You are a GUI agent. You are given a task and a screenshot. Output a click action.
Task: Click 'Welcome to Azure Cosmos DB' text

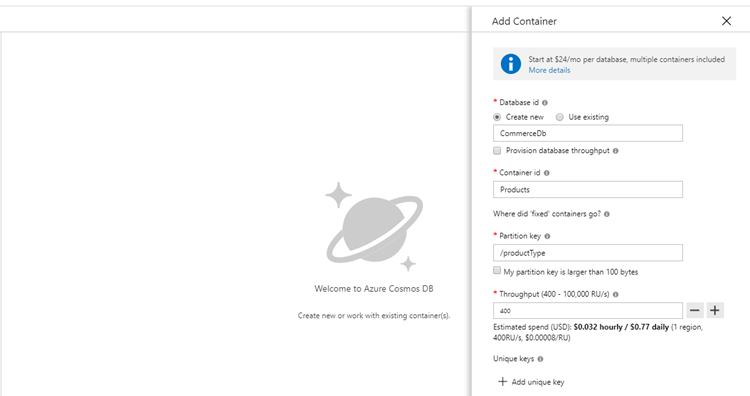[x=374, y=289]
